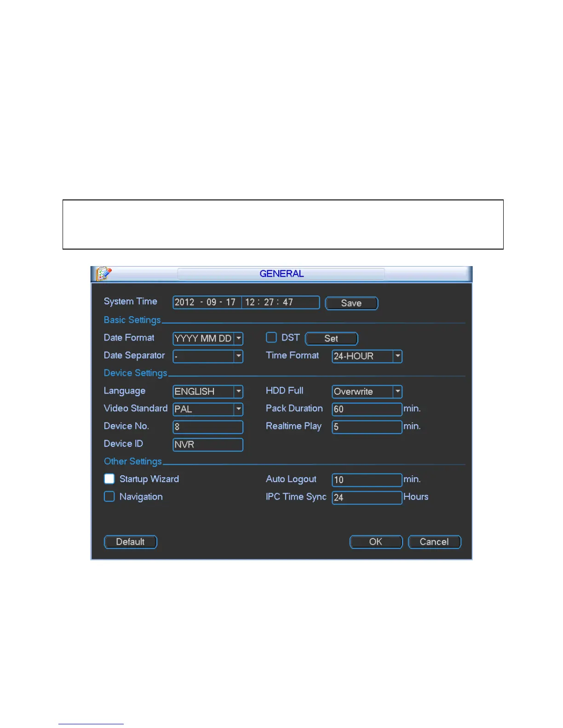Click the notepad icon in GENERAL title bar
Viewport: 563px width, 728px height.
pos(103,274)
